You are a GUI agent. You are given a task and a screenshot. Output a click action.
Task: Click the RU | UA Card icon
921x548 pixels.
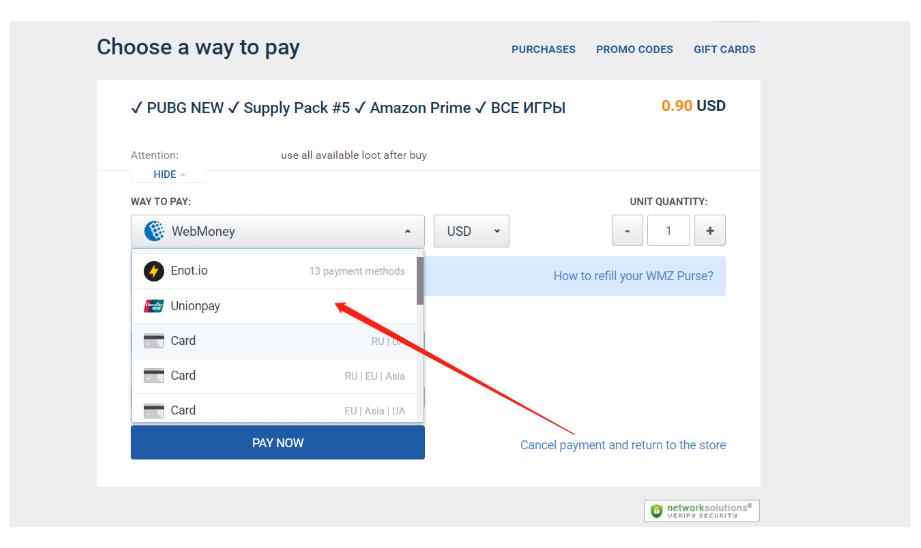point(154,341)
